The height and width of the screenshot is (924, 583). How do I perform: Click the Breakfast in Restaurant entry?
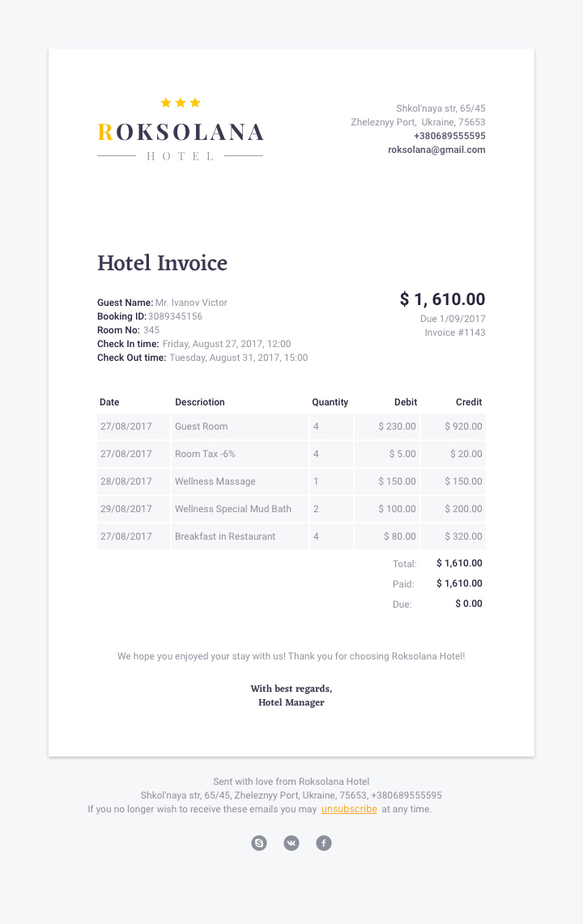tap(225, 536)
